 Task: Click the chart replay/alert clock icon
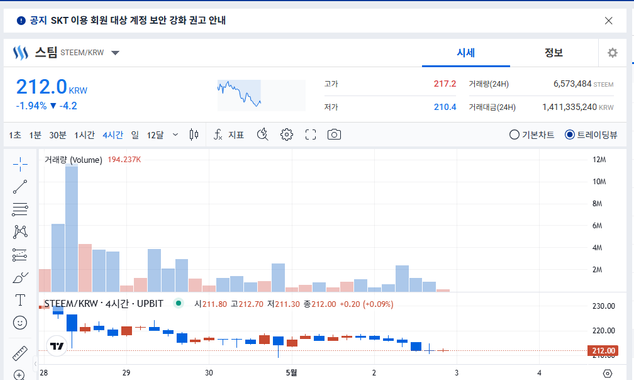(263, 134)
